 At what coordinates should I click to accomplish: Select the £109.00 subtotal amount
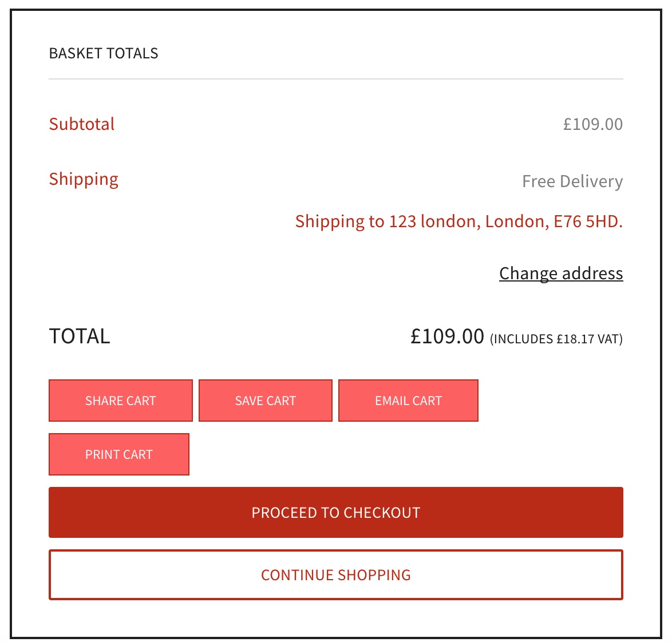592,124
